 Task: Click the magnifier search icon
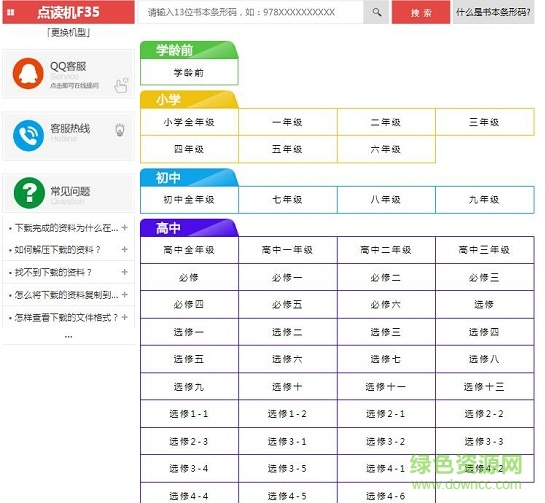[x=376, y=13]
